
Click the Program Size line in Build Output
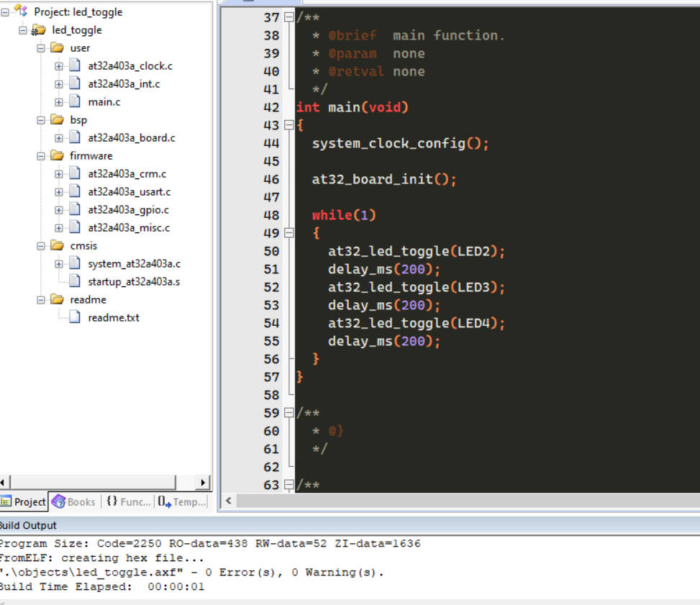(210, 543)
